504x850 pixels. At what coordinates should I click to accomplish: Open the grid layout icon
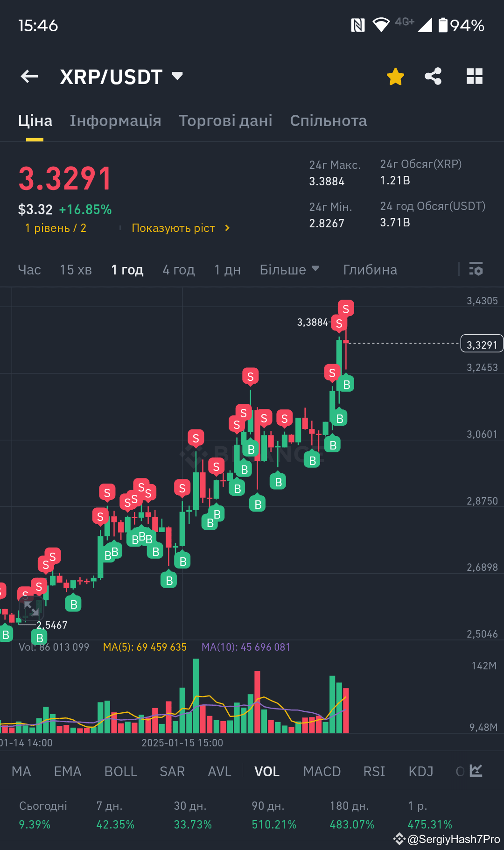(474, 77)
